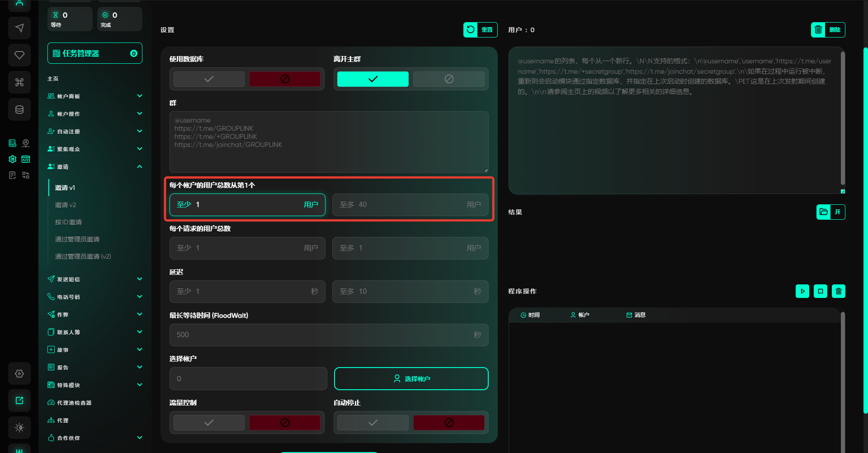Enable the 使用数据库 checkmark option
The image size is (868, 453).
[x=209, y=79]
